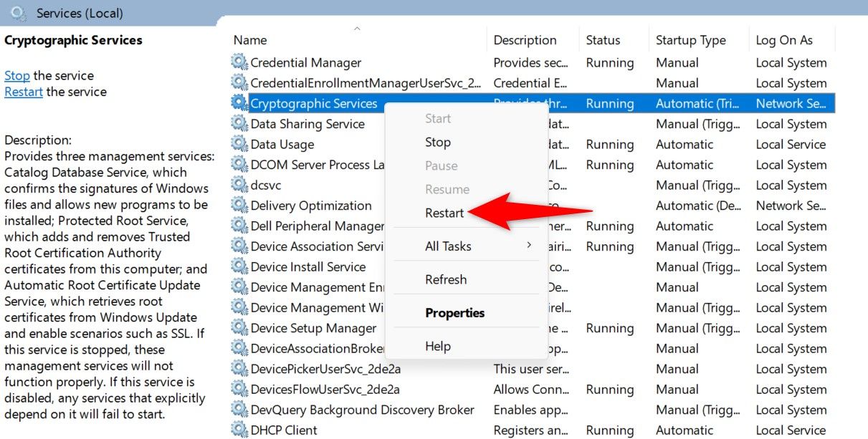
Task: Click the Delivery Optimization gear icon
Action: click(x=239, y=206)
